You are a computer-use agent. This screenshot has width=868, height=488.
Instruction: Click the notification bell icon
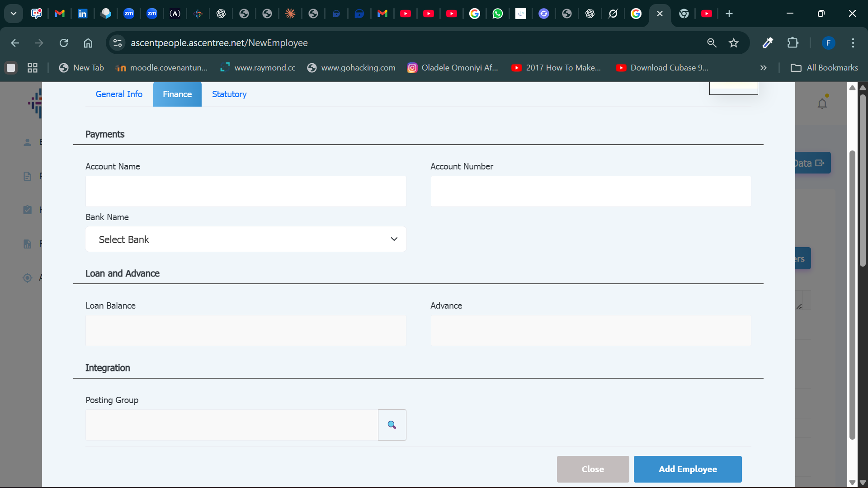coord(822,104)
